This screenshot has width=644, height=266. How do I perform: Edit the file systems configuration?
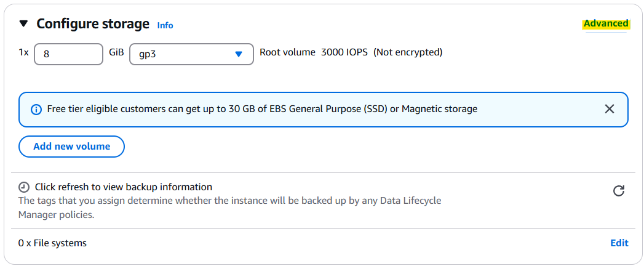click(x=619, y=243)
